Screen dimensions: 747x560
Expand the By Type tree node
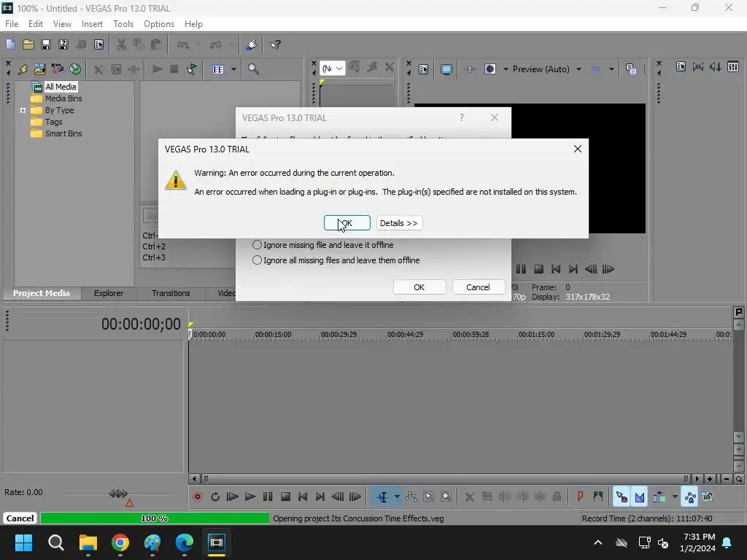click(23, 110)
